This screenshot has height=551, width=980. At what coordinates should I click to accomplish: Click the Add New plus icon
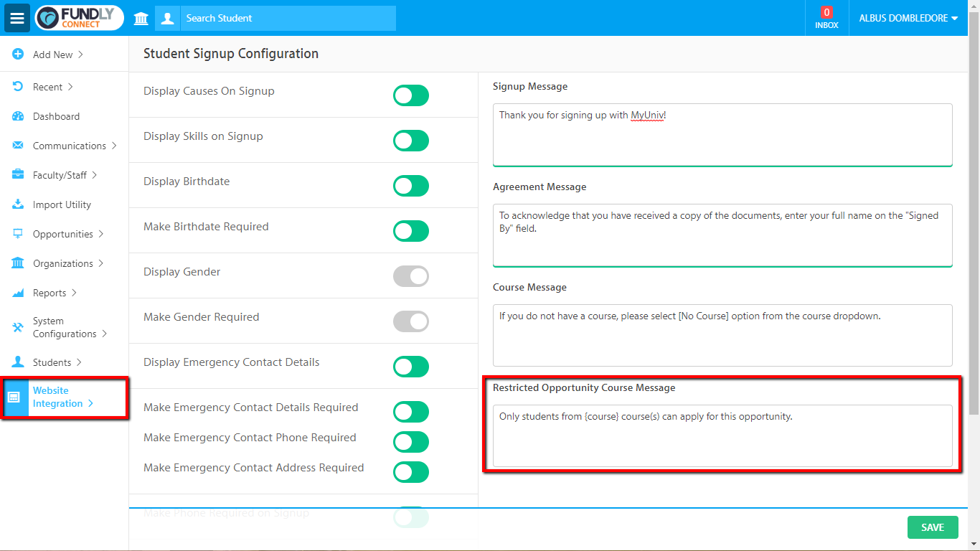18,55
